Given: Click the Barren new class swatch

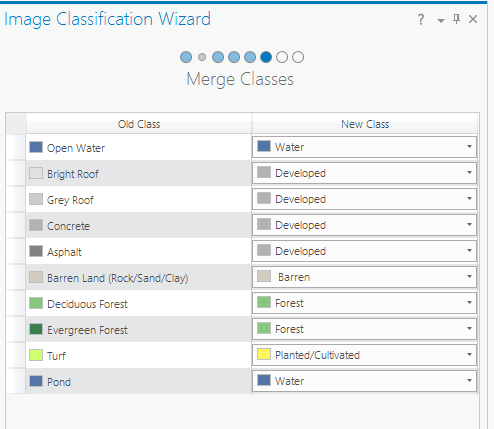Looking at the screenshot, I should click(x=264, y=276).
